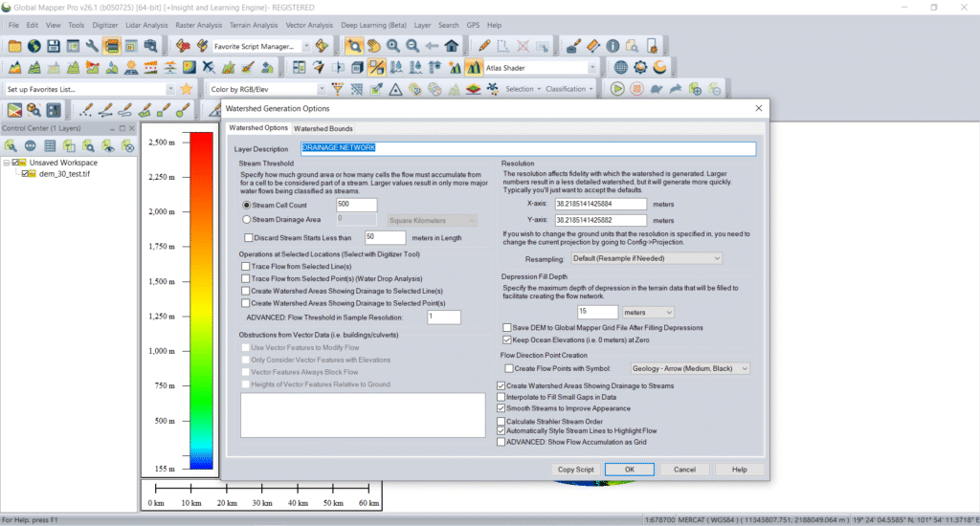Click the Depression Fill Depth value field
980x526 pixels.
point(597,312)
